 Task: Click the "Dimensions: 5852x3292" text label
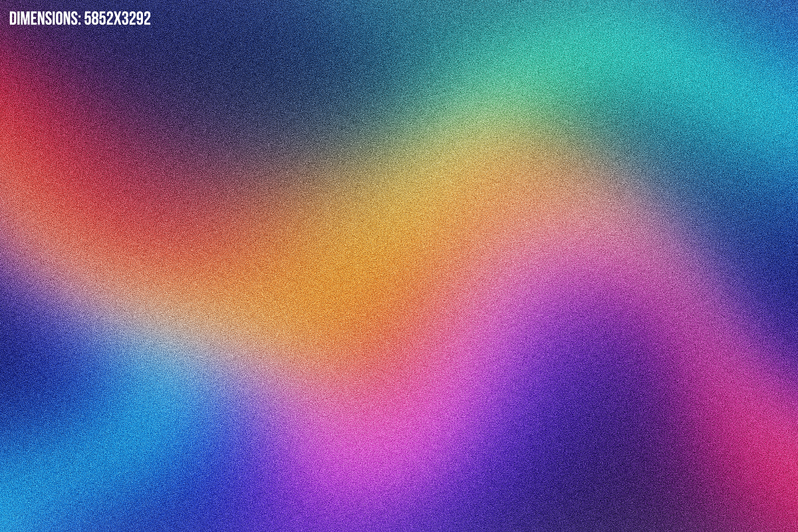(x=80, y=19)
